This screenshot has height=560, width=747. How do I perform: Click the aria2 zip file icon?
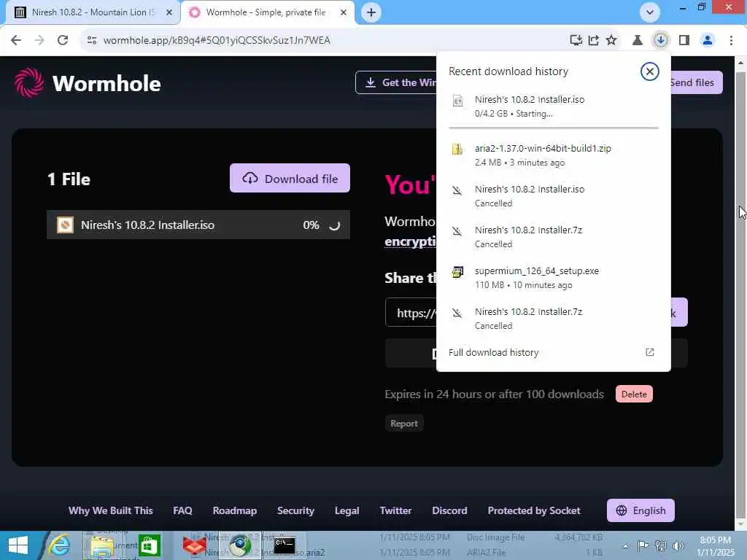click(x=457, y=149)
